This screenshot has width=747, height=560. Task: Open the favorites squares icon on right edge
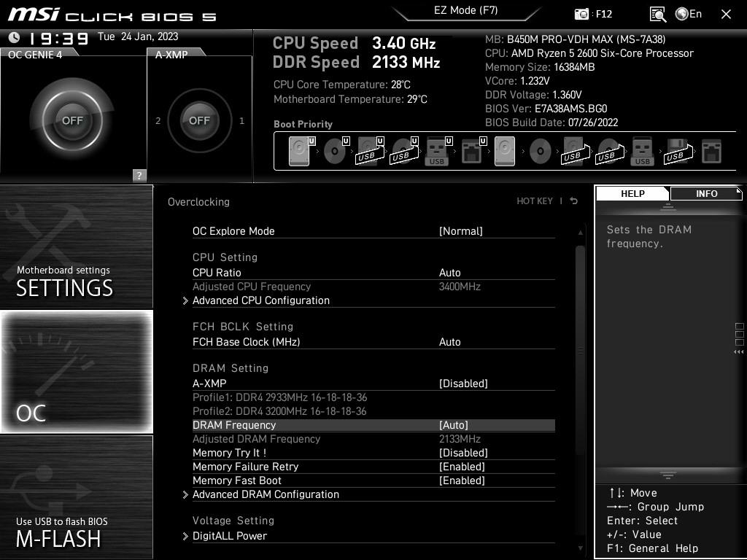tap(740, 334)
